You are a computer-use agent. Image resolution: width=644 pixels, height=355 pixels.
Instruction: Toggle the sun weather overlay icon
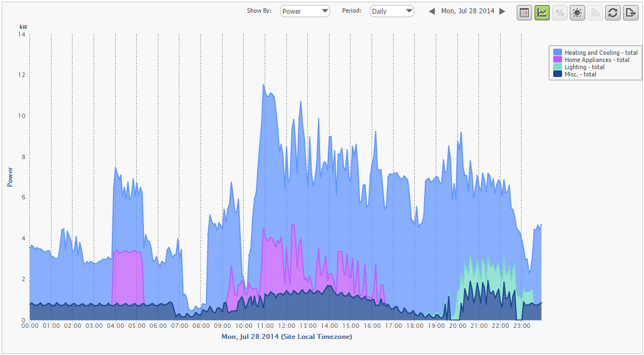[578, 13]
